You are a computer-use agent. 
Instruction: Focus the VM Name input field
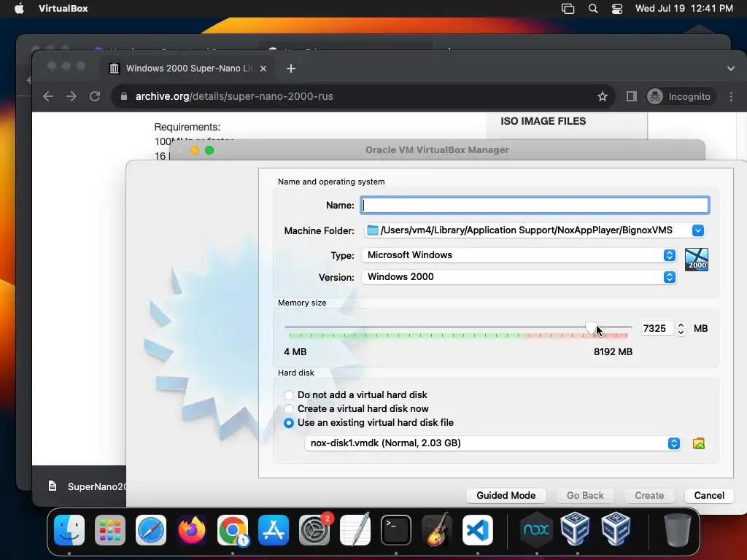click(535, 205)
